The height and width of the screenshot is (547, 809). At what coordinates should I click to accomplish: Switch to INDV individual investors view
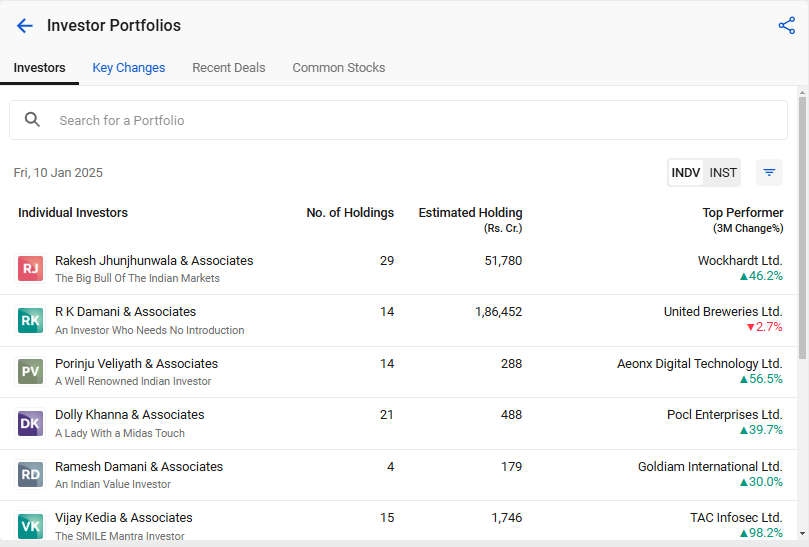point(685,172)
